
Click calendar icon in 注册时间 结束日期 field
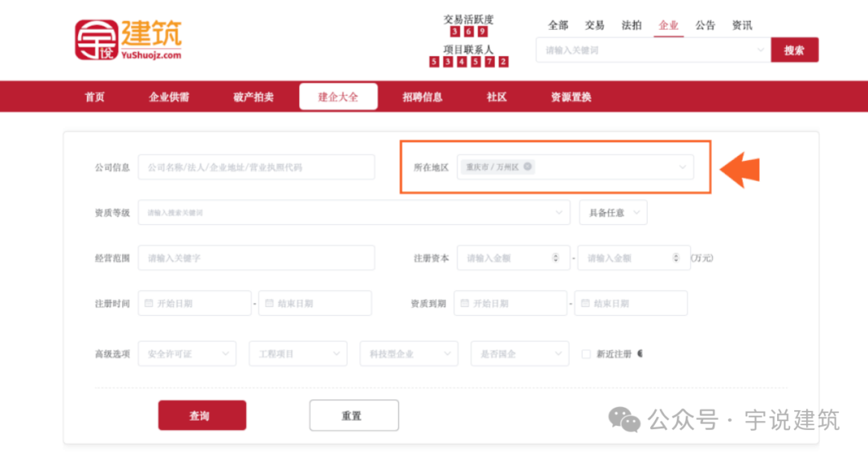point(269,304)
